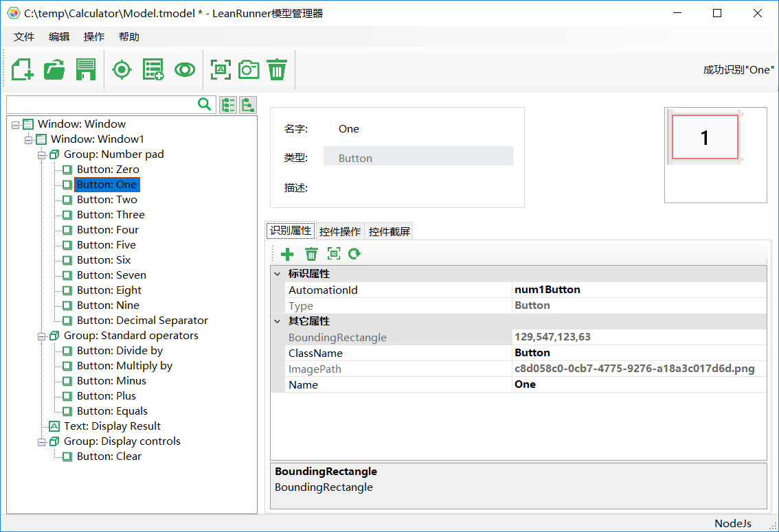
Task: Save the model with the save icon
Action: (85, 69)
